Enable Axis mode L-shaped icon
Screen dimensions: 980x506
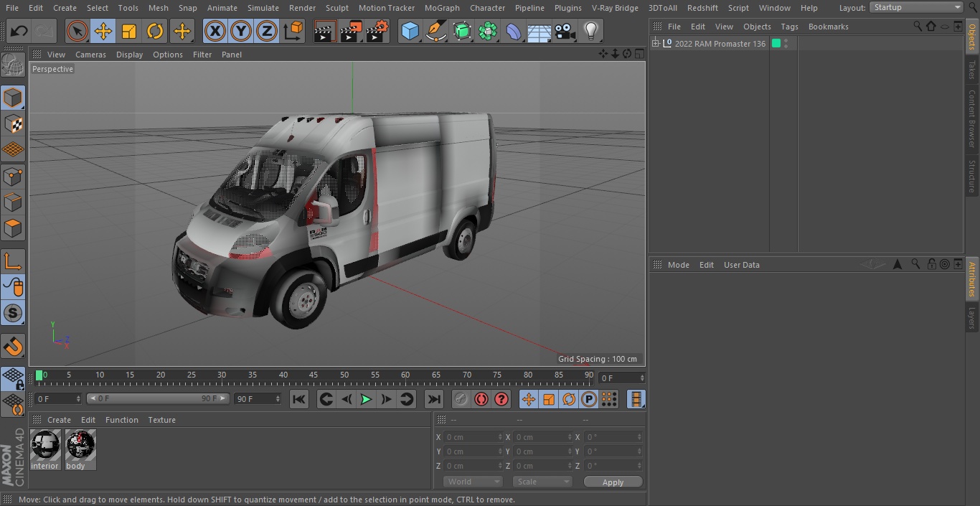[13, 261]
